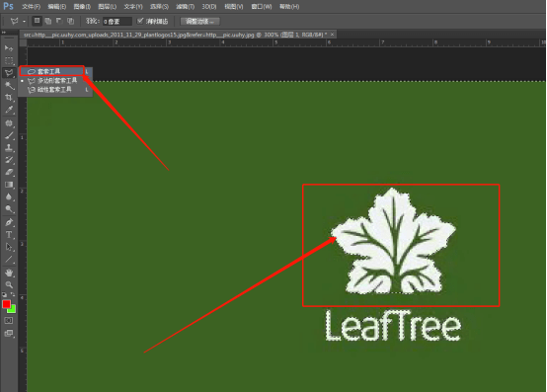The image size is (547, 392).
Task: Click the red foreground color swatch
Action: tap(6, 304)
